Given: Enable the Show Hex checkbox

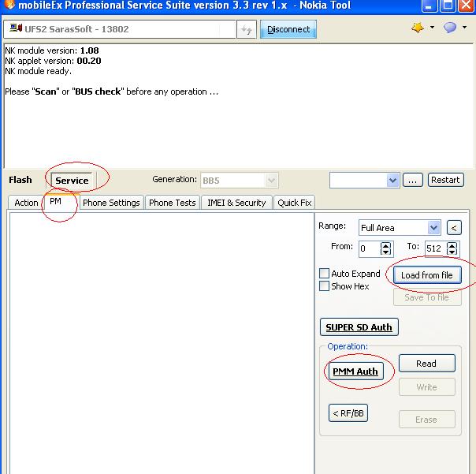Looking at the screenshot, I should pos(324,286).
